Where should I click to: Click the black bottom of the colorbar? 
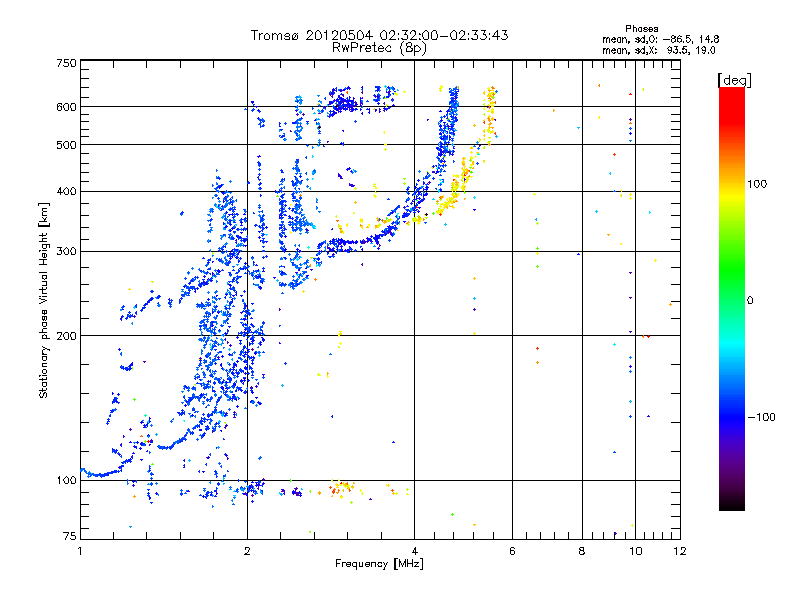point(732,505)
